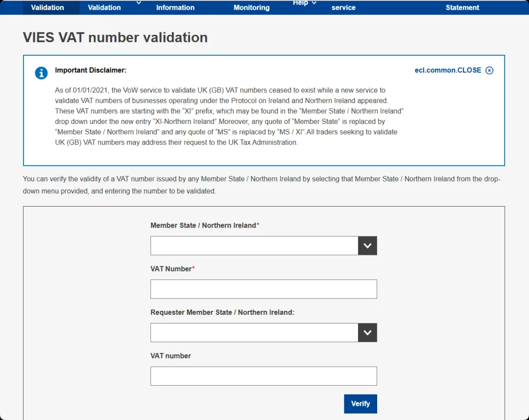Click the blue info icon in the disclaimer
This screenshot has width=529, height=420.
click(x=41, y=73)
